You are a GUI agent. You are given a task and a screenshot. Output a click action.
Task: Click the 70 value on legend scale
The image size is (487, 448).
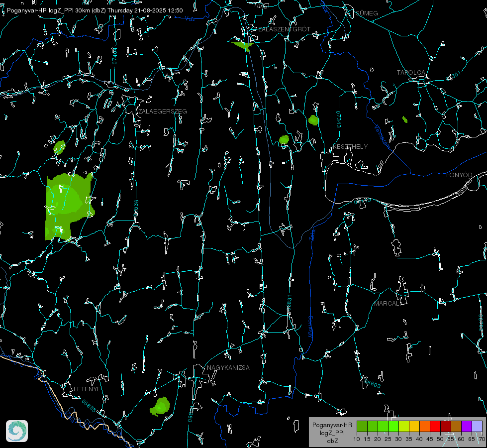(482, 439)
